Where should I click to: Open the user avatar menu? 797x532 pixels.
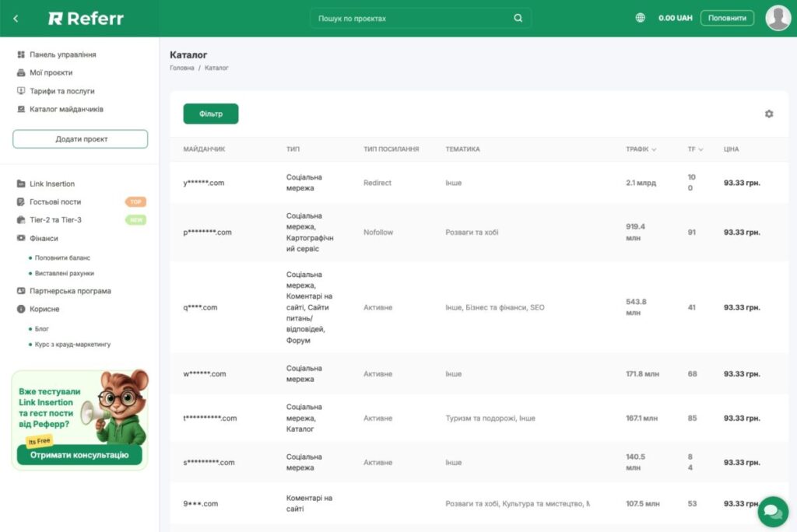click(x=778, y=18)
